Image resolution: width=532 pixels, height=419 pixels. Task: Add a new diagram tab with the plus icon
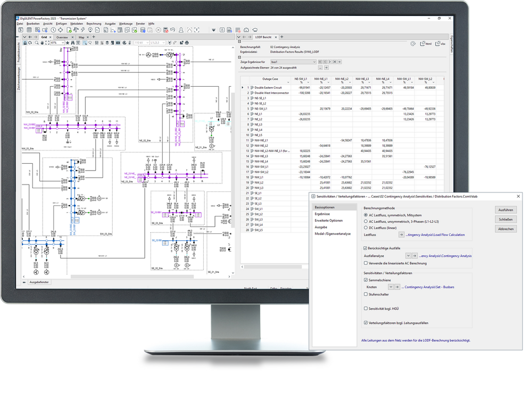pos(94,37)
